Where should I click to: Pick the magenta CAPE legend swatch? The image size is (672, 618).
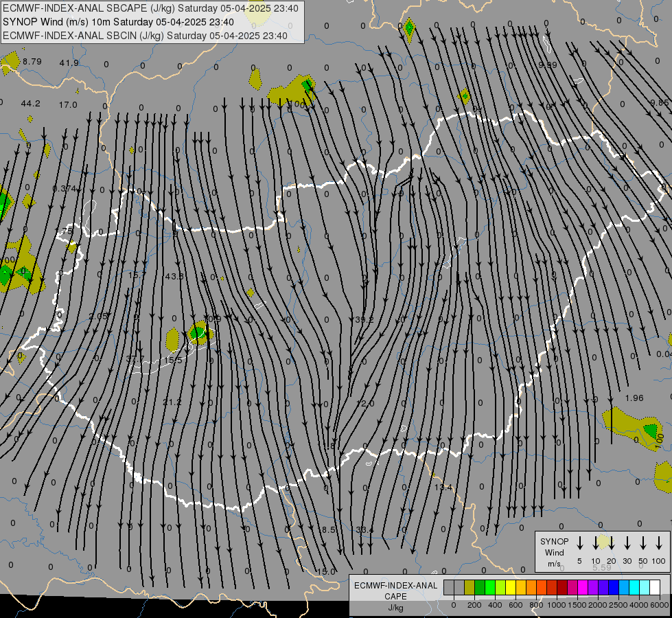pyautogui.click(x=583, y=588)
